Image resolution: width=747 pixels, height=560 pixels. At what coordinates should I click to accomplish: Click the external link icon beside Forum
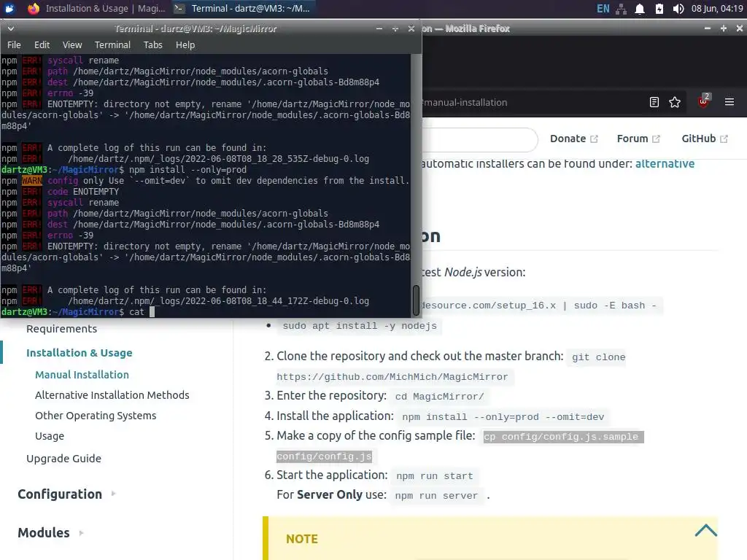tap(656, 139)
